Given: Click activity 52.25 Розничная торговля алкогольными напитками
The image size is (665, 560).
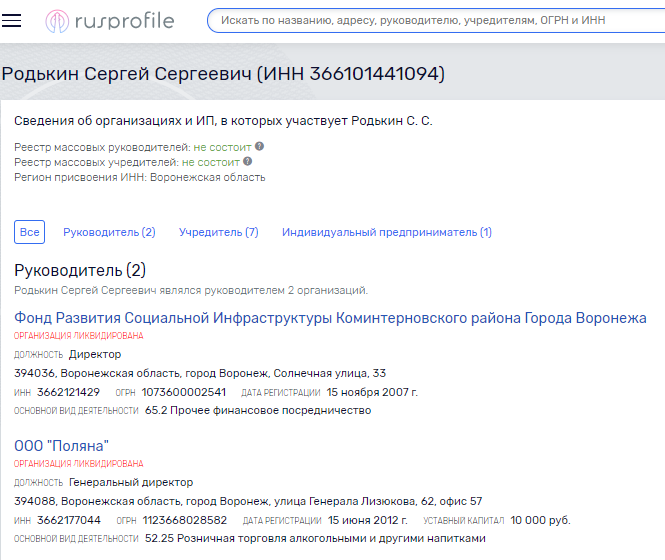Looking at the screenshot, I should (x=315, y=538).
